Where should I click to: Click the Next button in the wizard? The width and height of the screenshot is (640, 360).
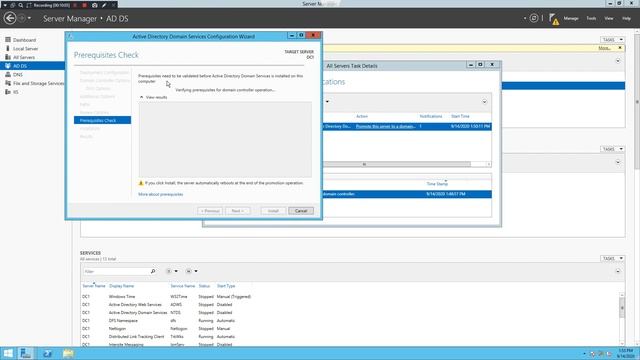pos(238,211)
